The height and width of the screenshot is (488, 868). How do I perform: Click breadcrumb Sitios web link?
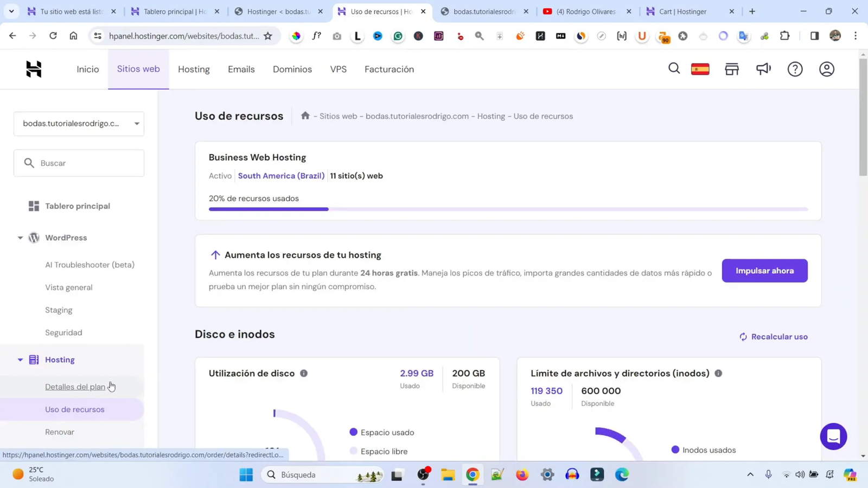(338, 116)
